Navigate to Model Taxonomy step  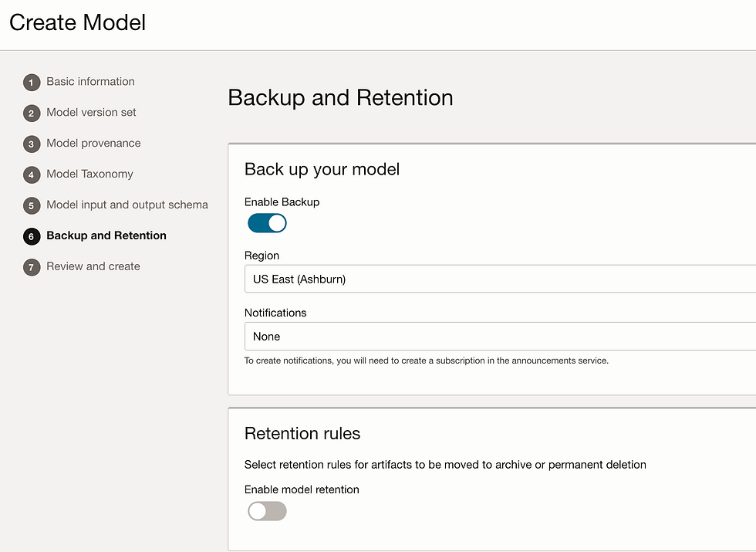tap(89, 174)
